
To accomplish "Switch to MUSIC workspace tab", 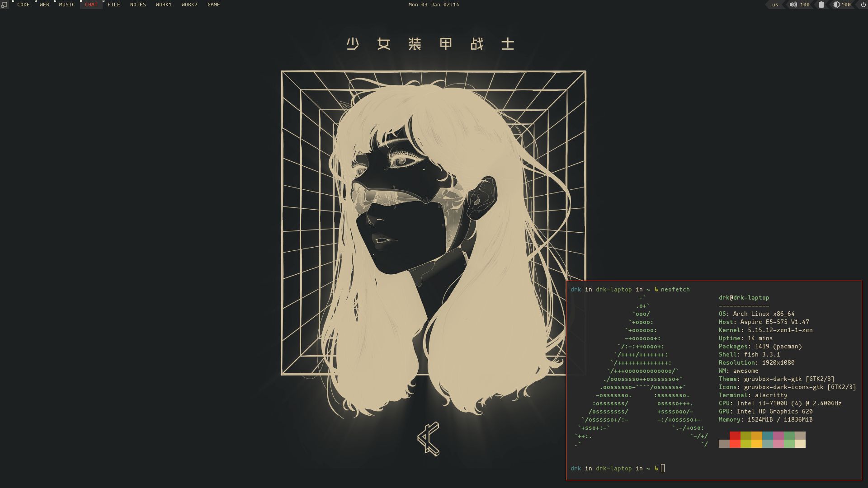I will click(x=66, y=5).
